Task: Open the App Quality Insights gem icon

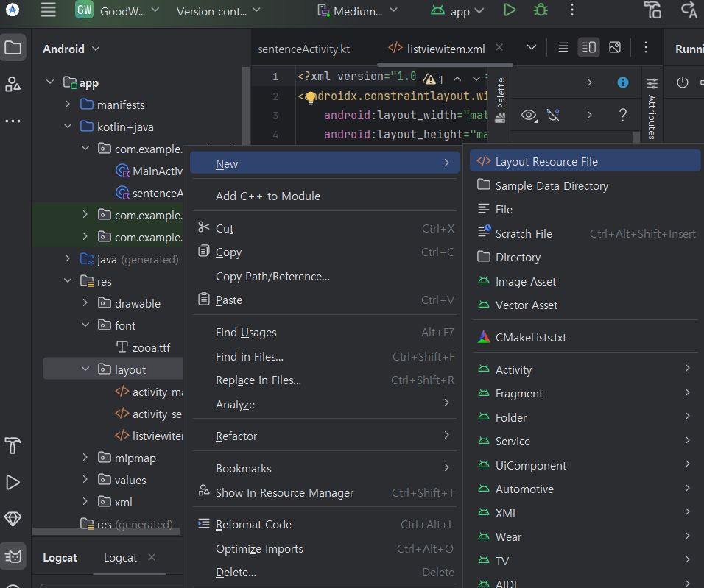Action: pyautogui.click(x=13, y=520)
